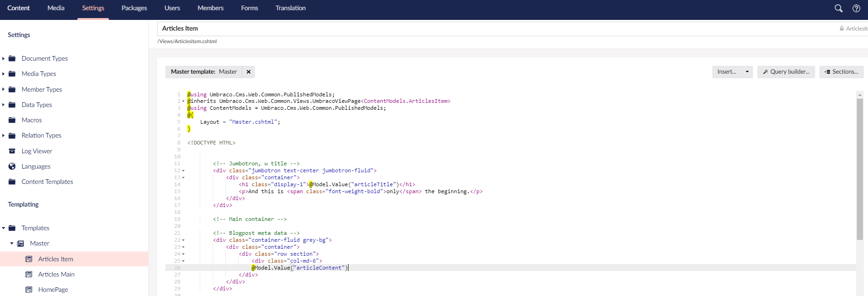Image resolution: width=868 pixels, height=296 pixels.
Task: Click the Content Templates folder icon
Action: point(12,182)
